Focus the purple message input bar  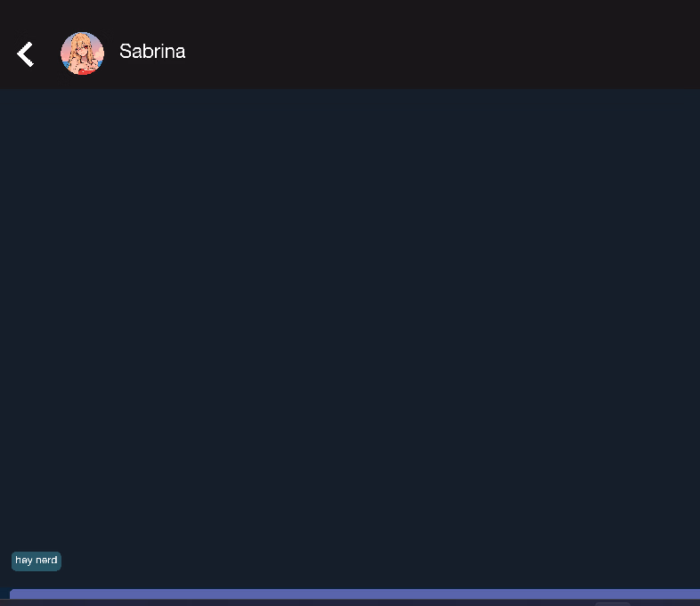pos(355,594)
